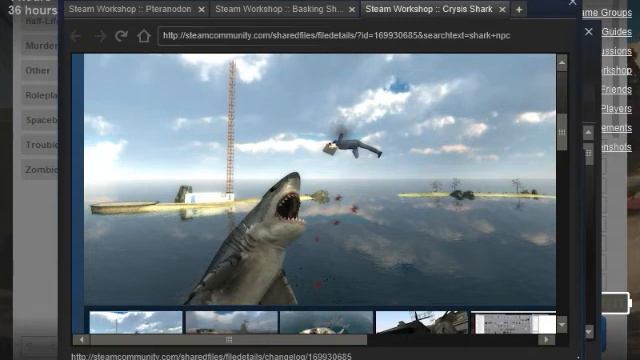Screen dimensions: 640x360
Task: Open the Game Groups link in background window
Action: tap(607, 13)
